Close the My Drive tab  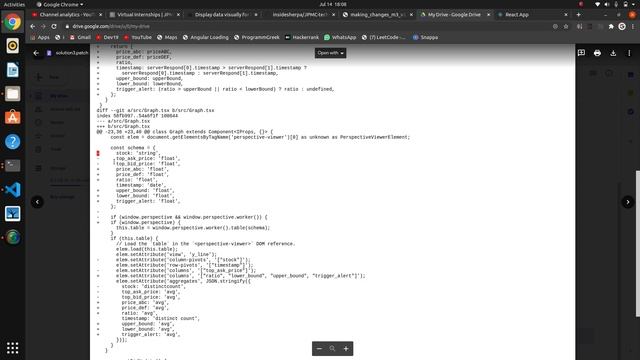pos(488,15)
